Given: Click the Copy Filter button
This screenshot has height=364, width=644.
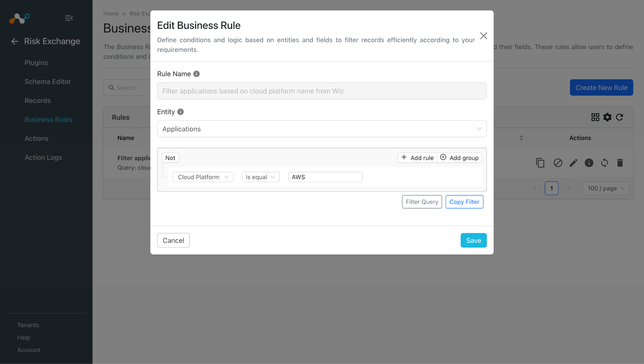Looking at the screenshot, I should (x=464, y=202).
